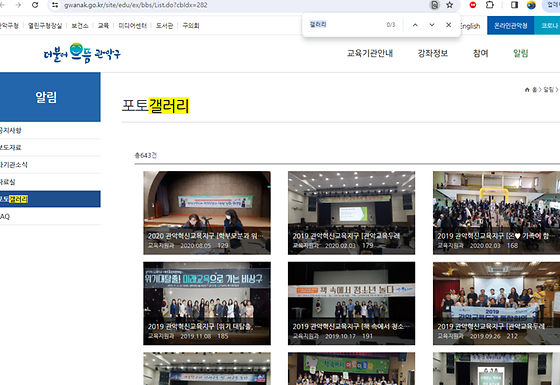Select 자료실 in the sidebar
The width and height of the screenshot is (560, 385).
coord(50,182)
